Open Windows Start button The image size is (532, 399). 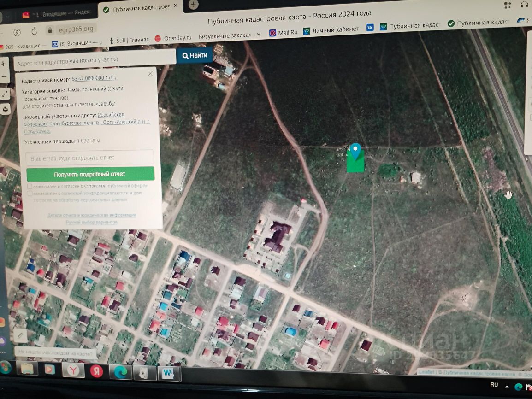[x=5, y=368]
